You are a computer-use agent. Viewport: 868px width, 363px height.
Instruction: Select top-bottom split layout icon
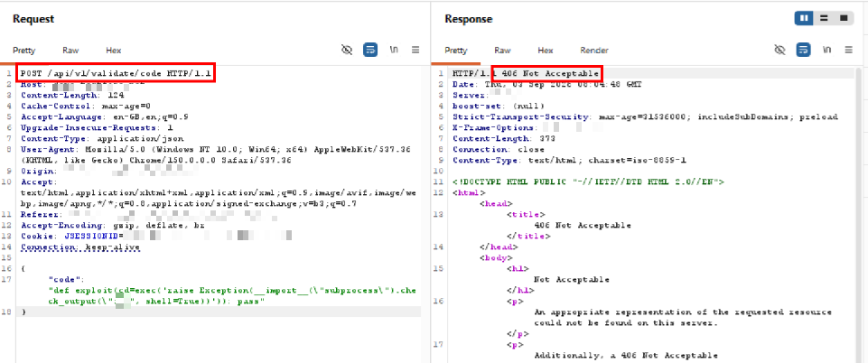(824, 18)
